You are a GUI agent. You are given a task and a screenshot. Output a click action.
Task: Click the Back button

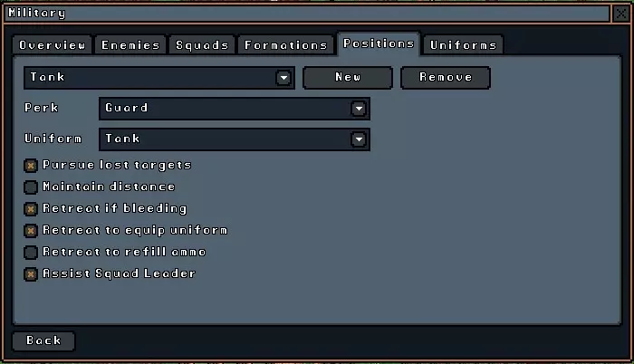pyautogui.click(x=43, y=341)
